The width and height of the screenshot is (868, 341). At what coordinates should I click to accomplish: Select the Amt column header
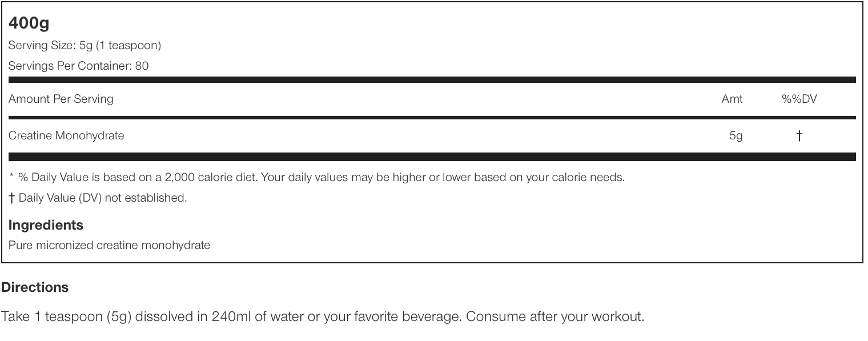732,99
